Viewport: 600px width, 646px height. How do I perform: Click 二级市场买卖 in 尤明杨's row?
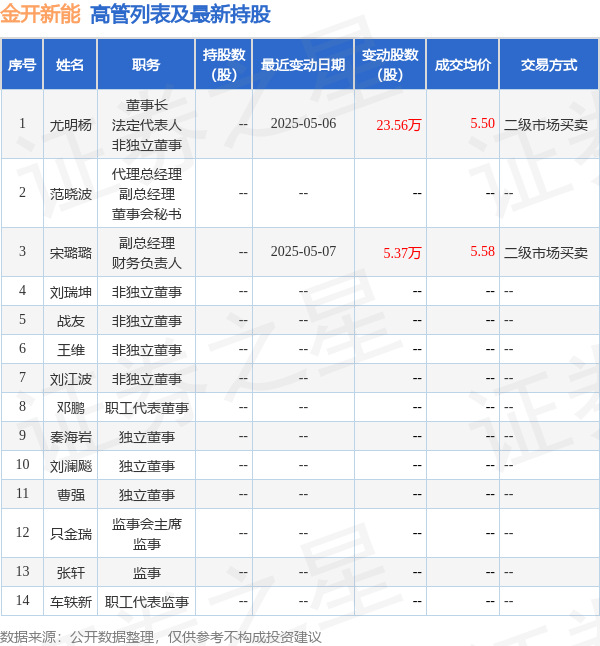pyautogui.click(x=546, y=124)
